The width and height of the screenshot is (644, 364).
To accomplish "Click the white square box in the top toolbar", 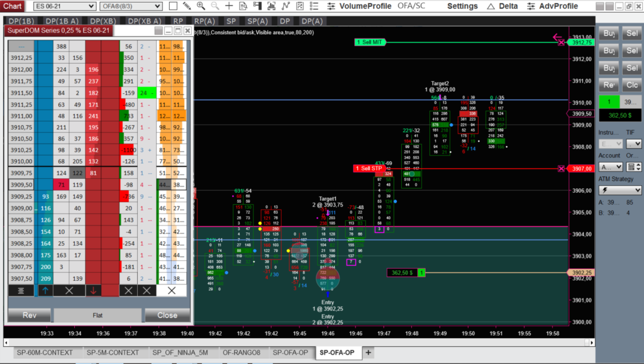I will click(173, 6).
